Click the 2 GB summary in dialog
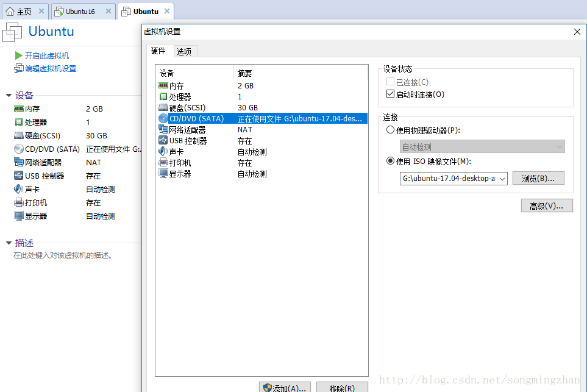The width and height of the screenshot is (587, 392). pyautogui.click(x=246, y=86)
